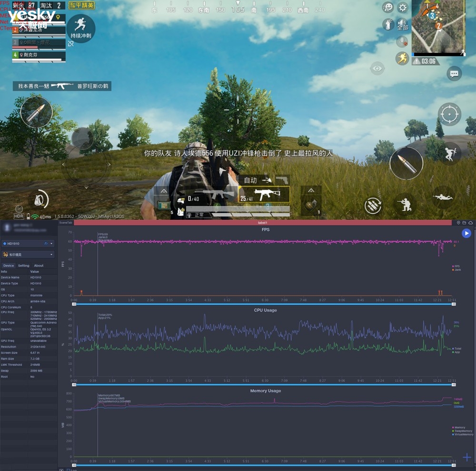Switch to the Setting tab
Image resolution: width=476 pixels, height=471 pixels.
(x=24, y=265)
